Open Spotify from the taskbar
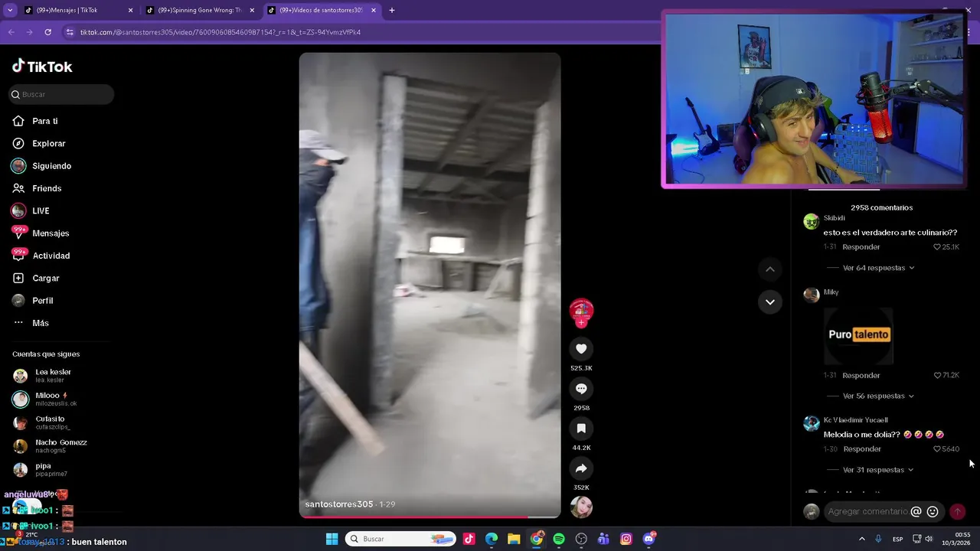Image resolution: width=980 pixels, height=551 pixels. point(559,539)
